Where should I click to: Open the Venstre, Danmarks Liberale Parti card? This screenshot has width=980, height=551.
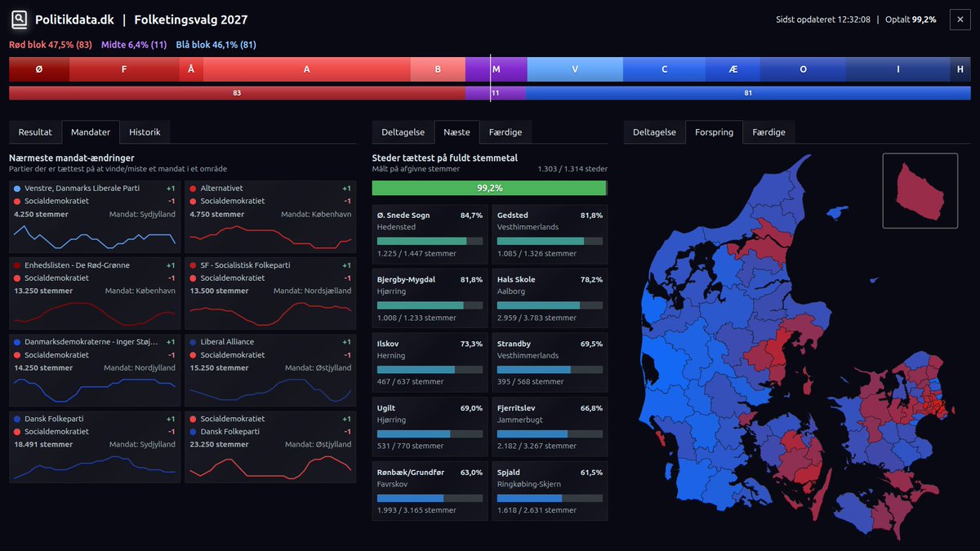click(95, 216)
